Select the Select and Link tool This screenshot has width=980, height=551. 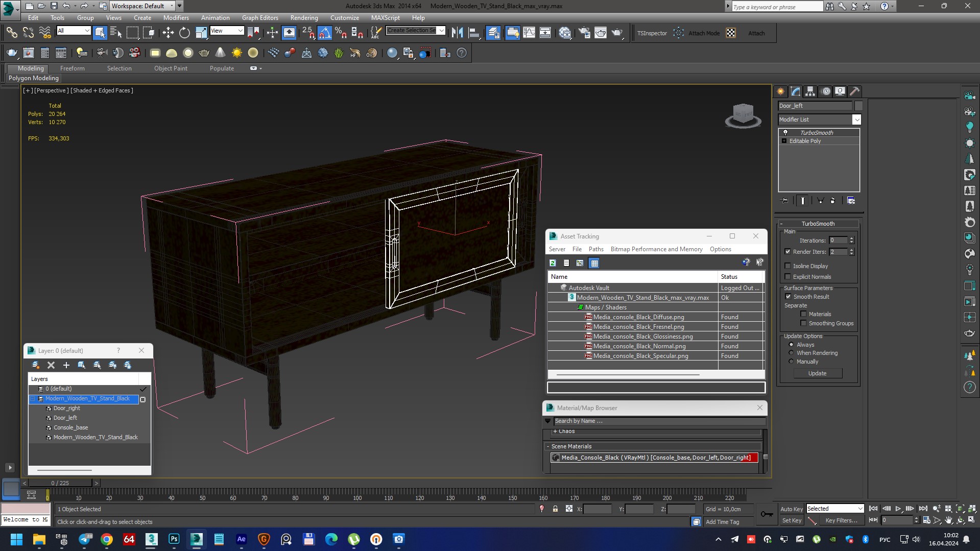(11, 33)
